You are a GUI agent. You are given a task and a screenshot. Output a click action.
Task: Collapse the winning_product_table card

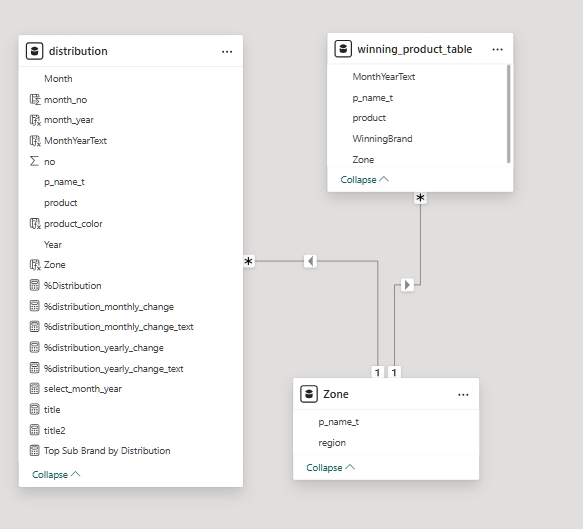click(365, 180)
